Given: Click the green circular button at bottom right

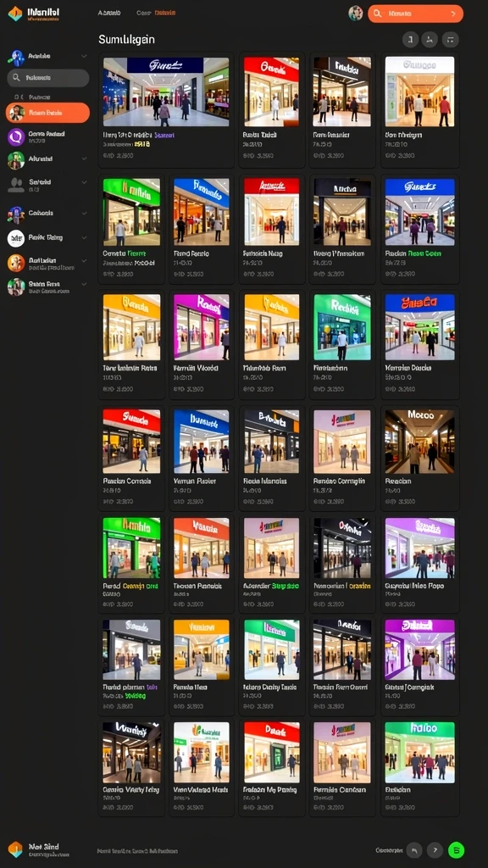Looking at the screenshot, I should point(456,849).
